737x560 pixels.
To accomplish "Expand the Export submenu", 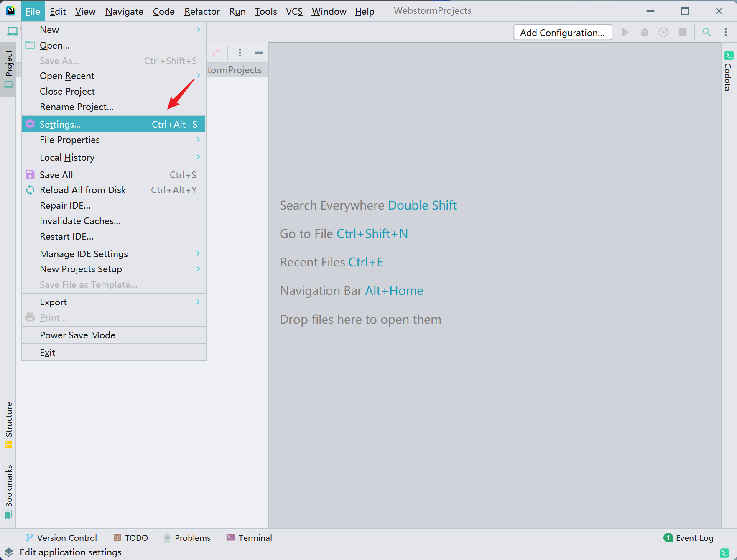I will [114, 302].
